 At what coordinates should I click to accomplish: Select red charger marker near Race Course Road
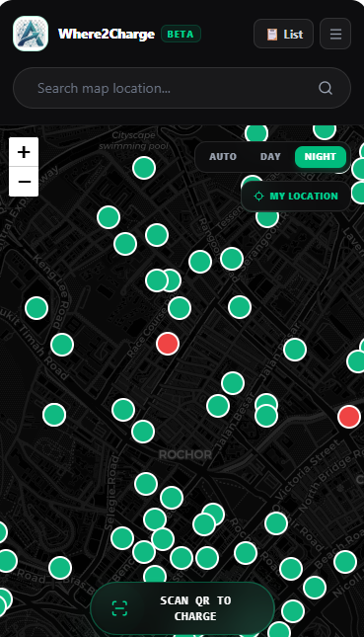(168, 344)
